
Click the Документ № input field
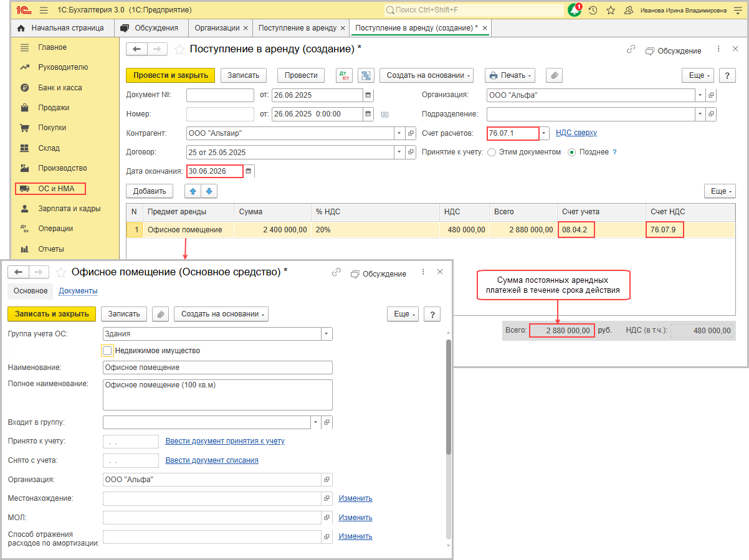pos(220,95)
